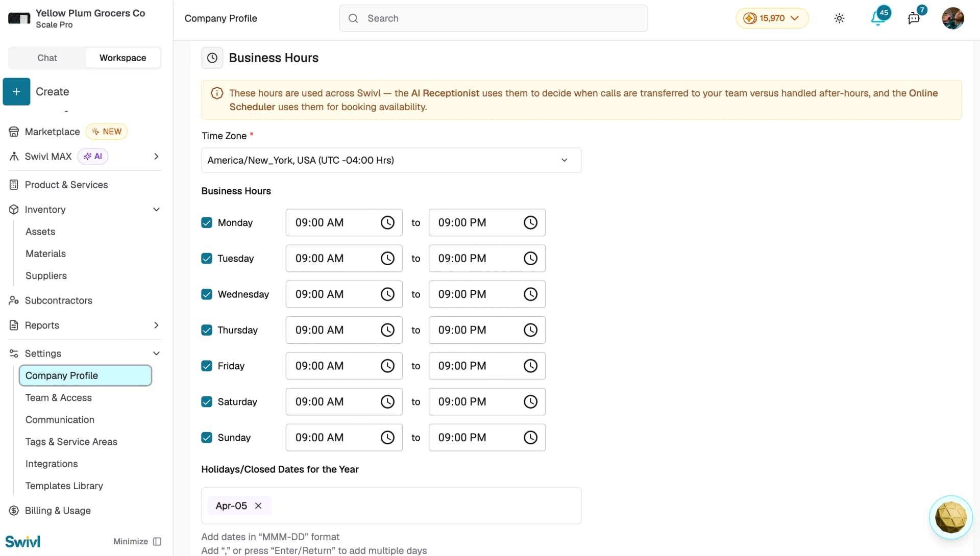The image size is (980, 556).
Task: Expand the Reports submenu
Action: coord(156,325)
